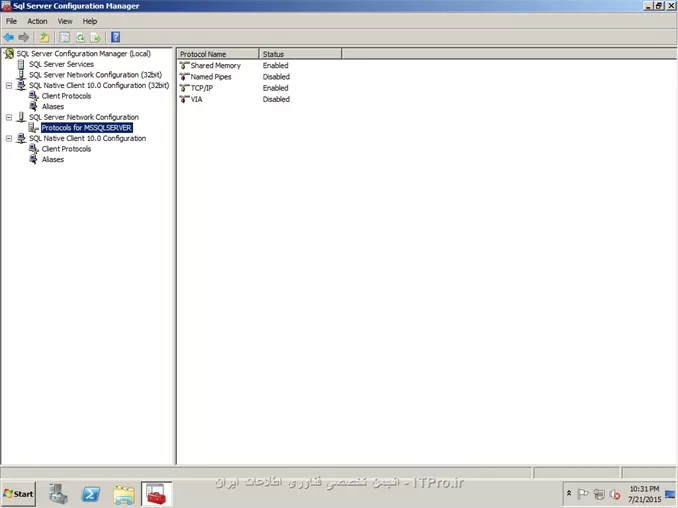Screen dimensions: 678x508
Task: Click the Refresh toolbar icon
Action: pyautogui.click(x=80, y=38)
